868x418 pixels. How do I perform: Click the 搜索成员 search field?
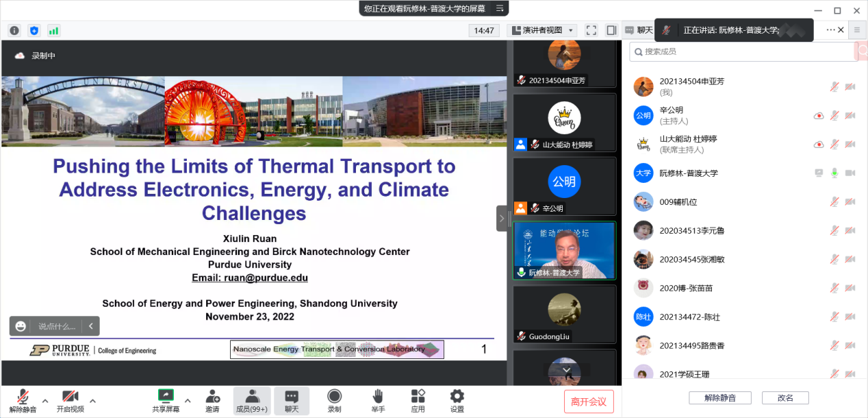[743, 51]
